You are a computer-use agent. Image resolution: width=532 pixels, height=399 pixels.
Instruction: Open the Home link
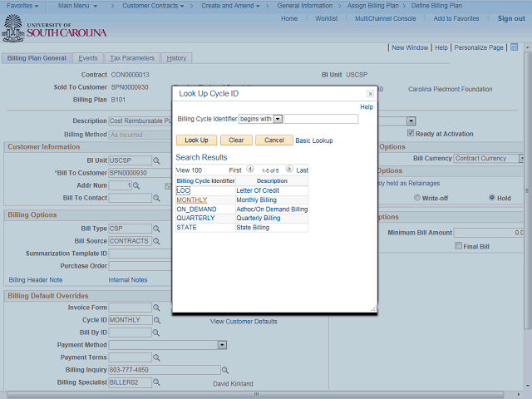pyautogui.click(x=289, y=18)
